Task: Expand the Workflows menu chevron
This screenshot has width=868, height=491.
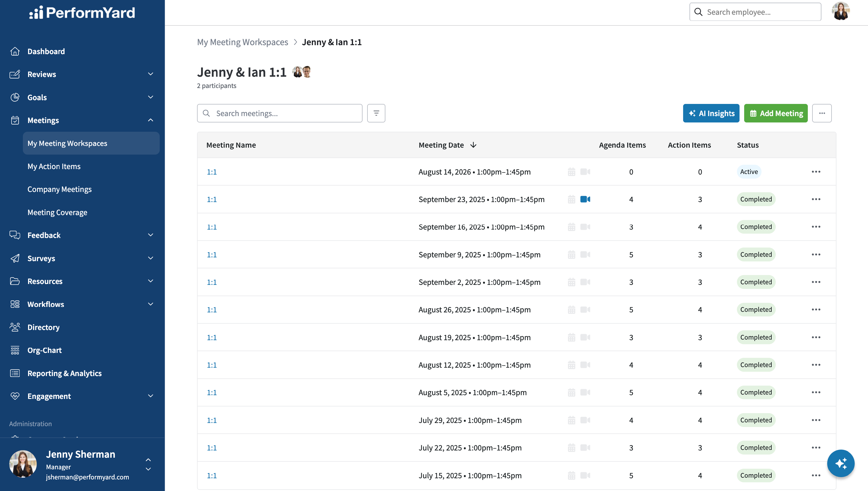Action: coord(151,304)
